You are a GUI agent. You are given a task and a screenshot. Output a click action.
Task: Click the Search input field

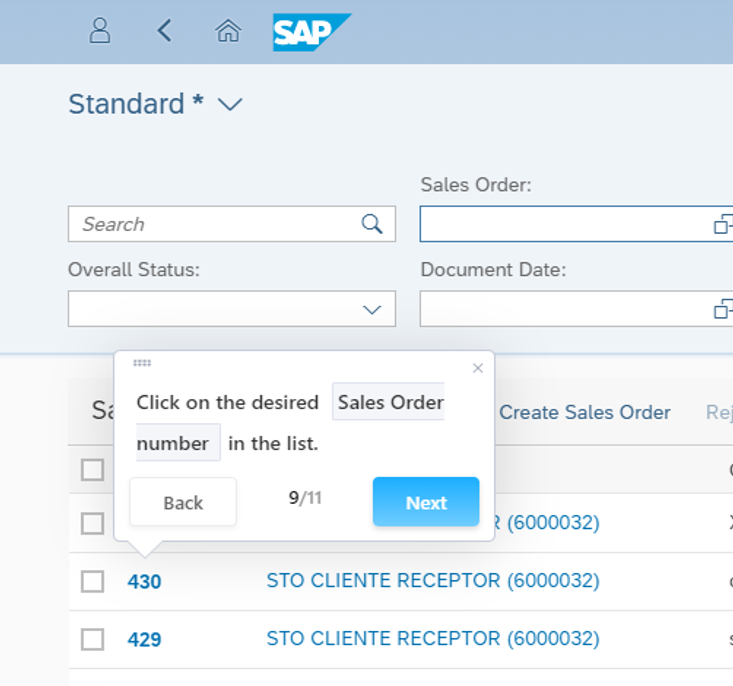pos(232,224)
